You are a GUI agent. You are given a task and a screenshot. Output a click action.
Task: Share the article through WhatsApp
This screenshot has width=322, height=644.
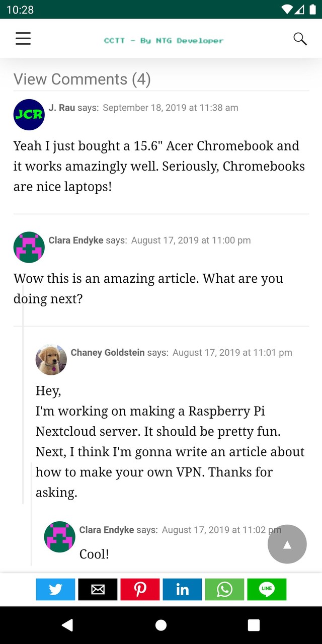[224, 589]
